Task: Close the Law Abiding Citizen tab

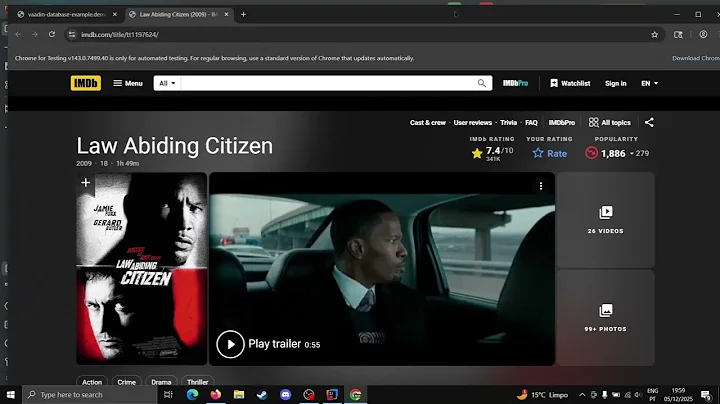Action: coord(226,14)
